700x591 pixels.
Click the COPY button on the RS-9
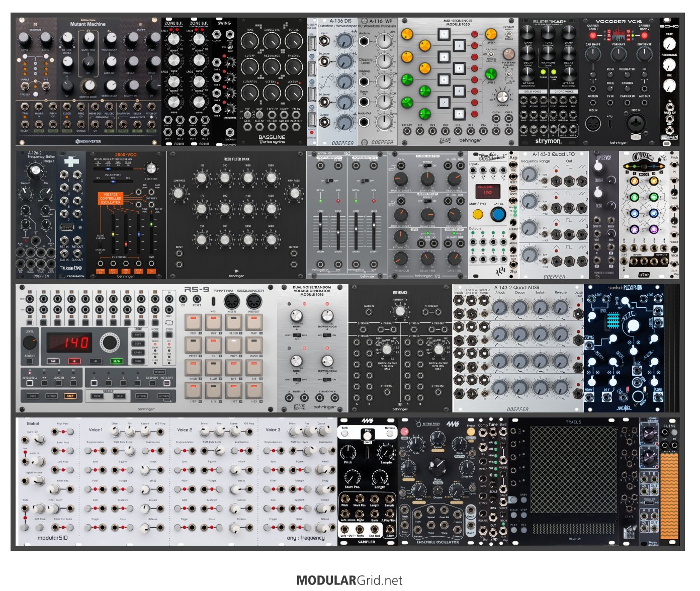tap(138, 344)
